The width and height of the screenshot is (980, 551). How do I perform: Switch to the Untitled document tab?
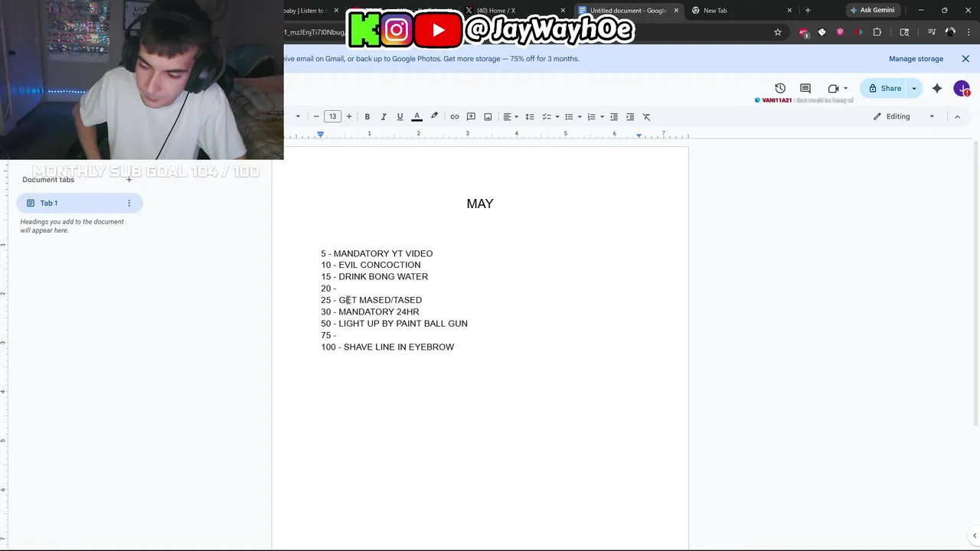pos(628,11)
